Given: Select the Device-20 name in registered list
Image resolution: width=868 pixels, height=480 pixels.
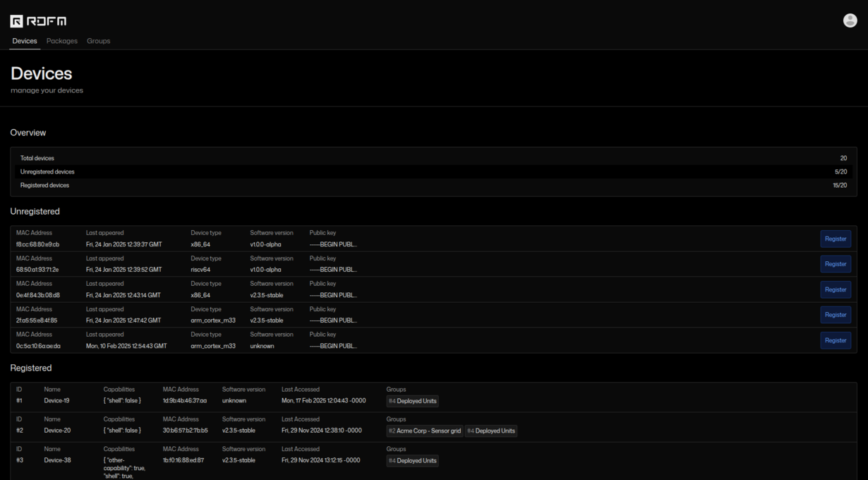Looking at the screenshot, I should [57, 431].
